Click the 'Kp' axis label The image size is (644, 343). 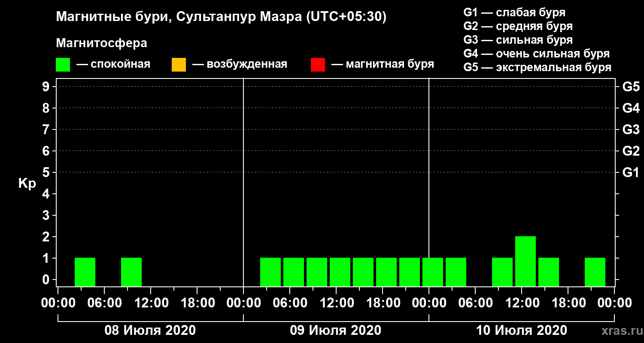[27, 183]
